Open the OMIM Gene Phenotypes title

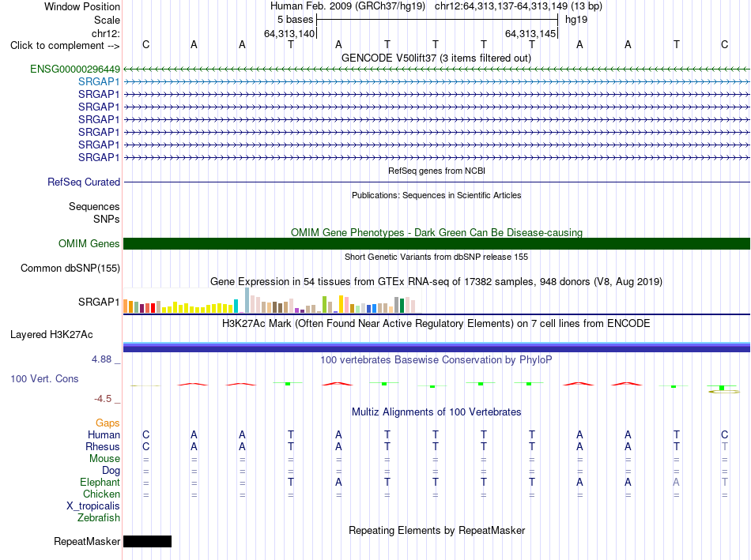(436, 233)
